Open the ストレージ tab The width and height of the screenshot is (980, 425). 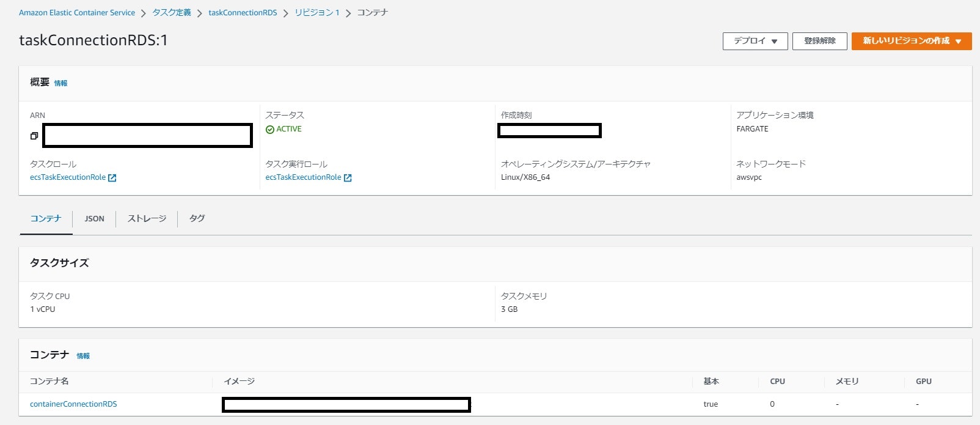pyautogui.click(x=147, y=218)
